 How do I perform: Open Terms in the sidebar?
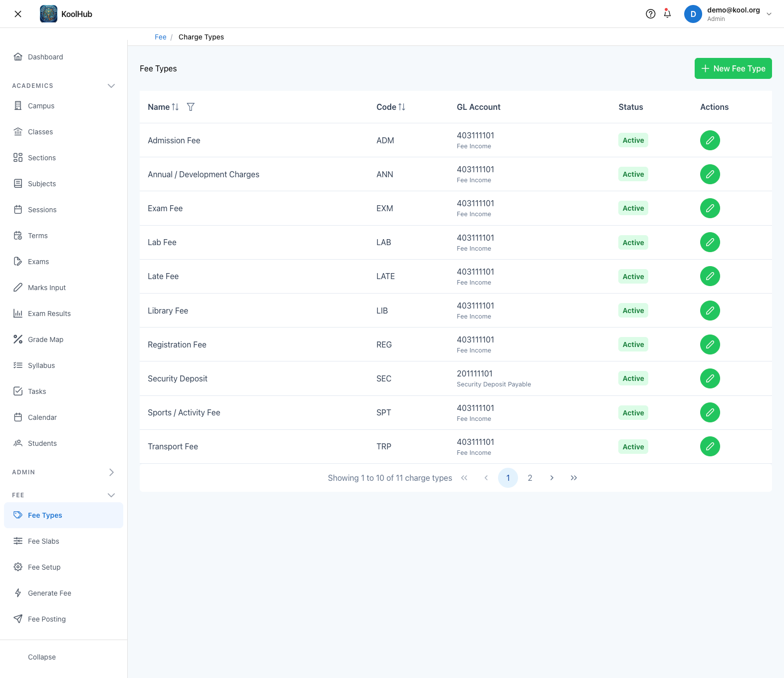pyautogui.click(x=63, y=236)
